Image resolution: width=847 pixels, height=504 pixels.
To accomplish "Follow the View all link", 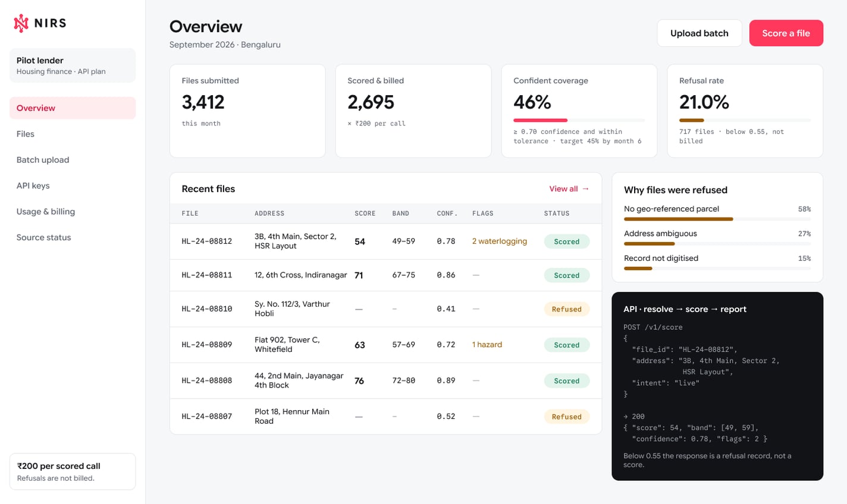I will pos(569,189).
